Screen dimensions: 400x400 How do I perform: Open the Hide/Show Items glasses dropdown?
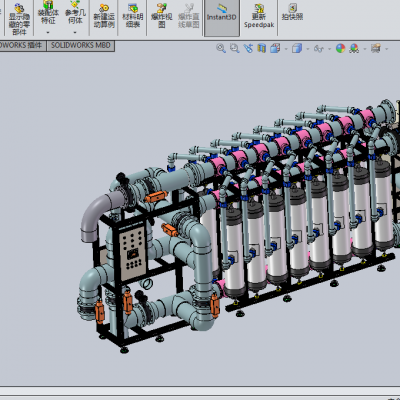[x=330, y=49]
